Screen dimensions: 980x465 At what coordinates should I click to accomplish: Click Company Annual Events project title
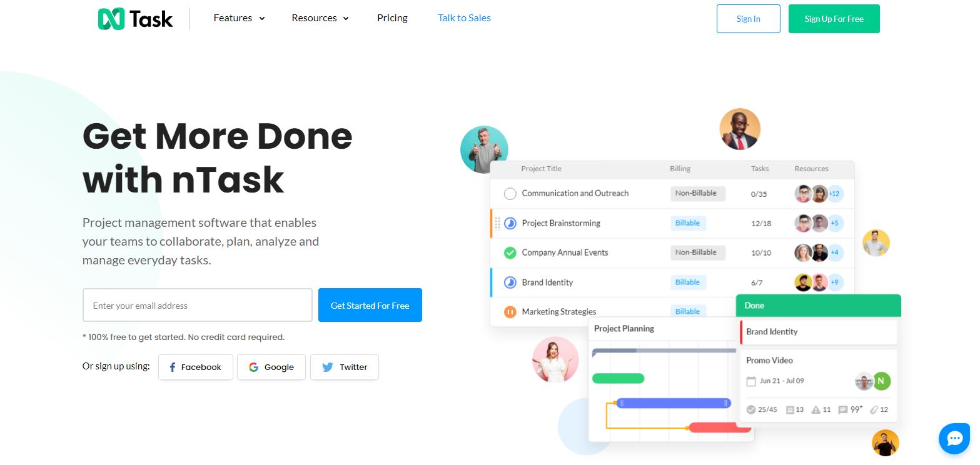tap(565, 252)
